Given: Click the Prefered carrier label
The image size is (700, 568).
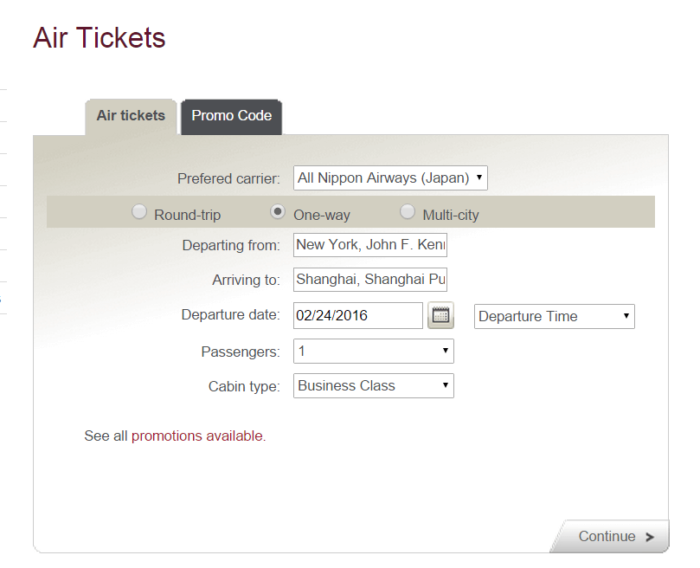Looking at the screenshot, I should [x=229, y=179].
